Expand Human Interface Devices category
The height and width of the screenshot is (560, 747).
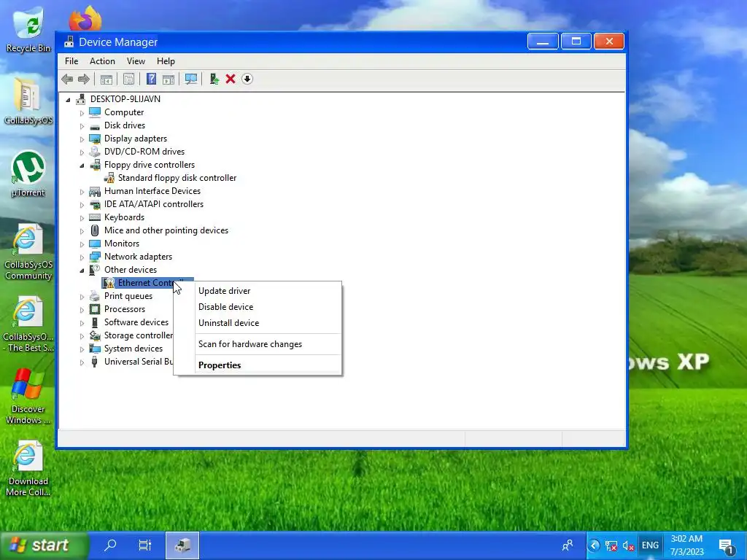tap(82, 192)
